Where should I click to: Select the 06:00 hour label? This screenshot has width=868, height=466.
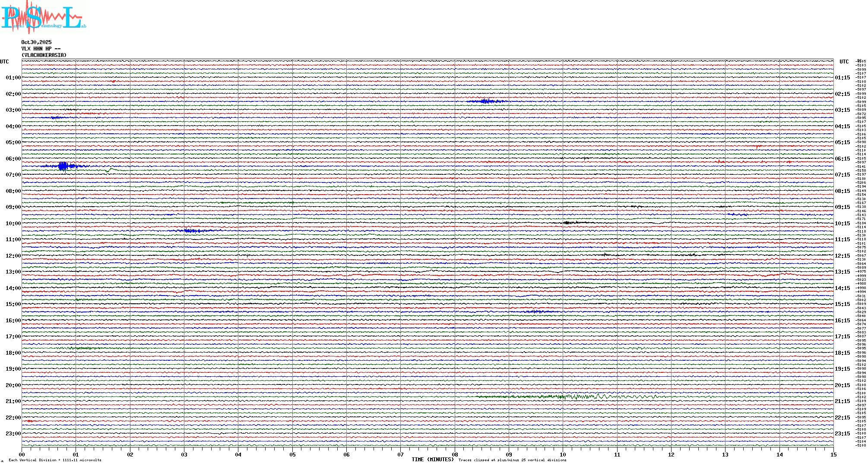pos(13,159)
